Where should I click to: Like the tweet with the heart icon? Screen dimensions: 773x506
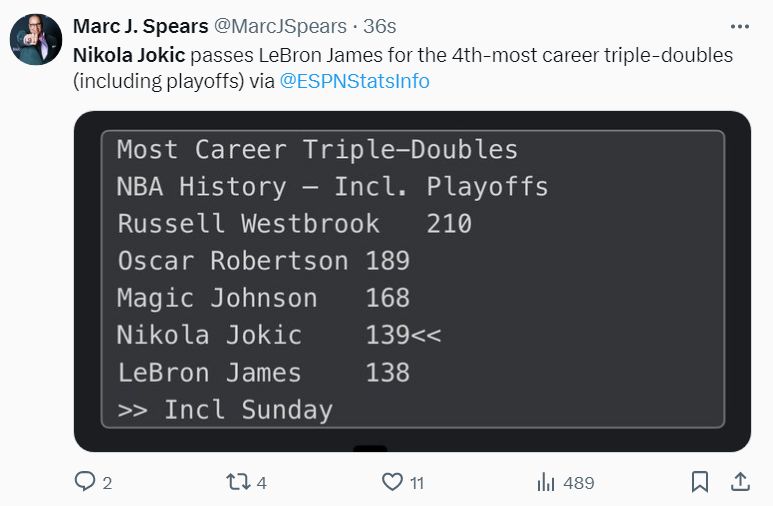click(x=393, y=482)
